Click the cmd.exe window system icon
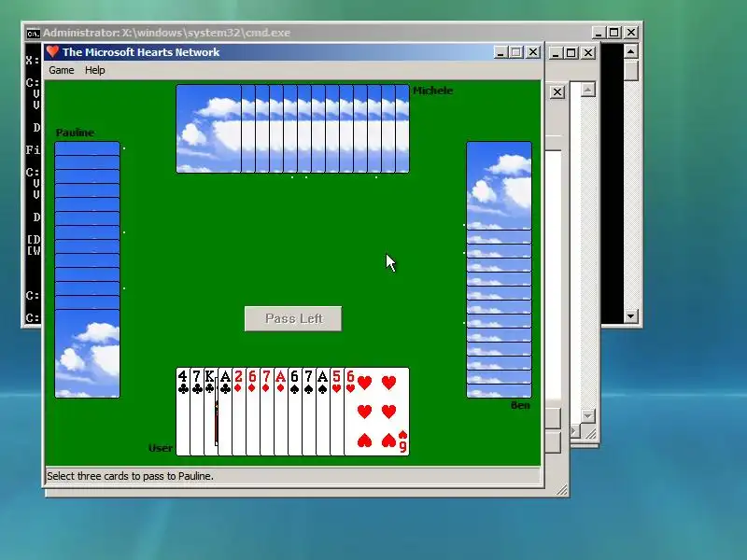Screen dimensions: 747x560 [33, 33]
